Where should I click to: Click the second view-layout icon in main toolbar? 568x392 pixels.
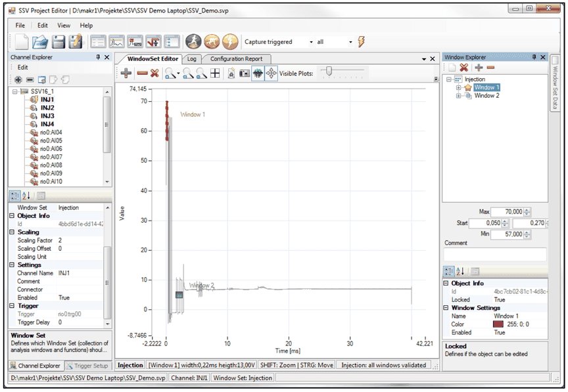tap(116, 42)
